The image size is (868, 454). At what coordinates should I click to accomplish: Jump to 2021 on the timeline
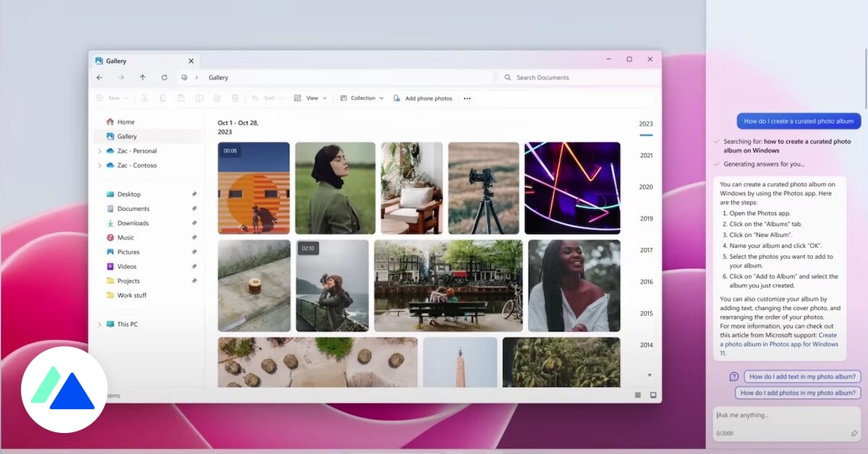646,155
